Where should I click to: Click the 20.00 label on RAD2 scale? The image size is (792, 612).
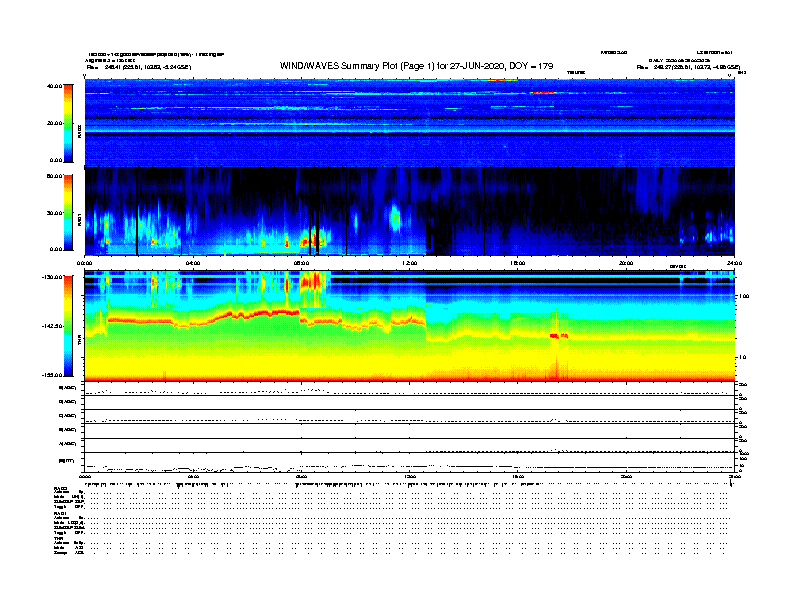[x=54, y=123]
